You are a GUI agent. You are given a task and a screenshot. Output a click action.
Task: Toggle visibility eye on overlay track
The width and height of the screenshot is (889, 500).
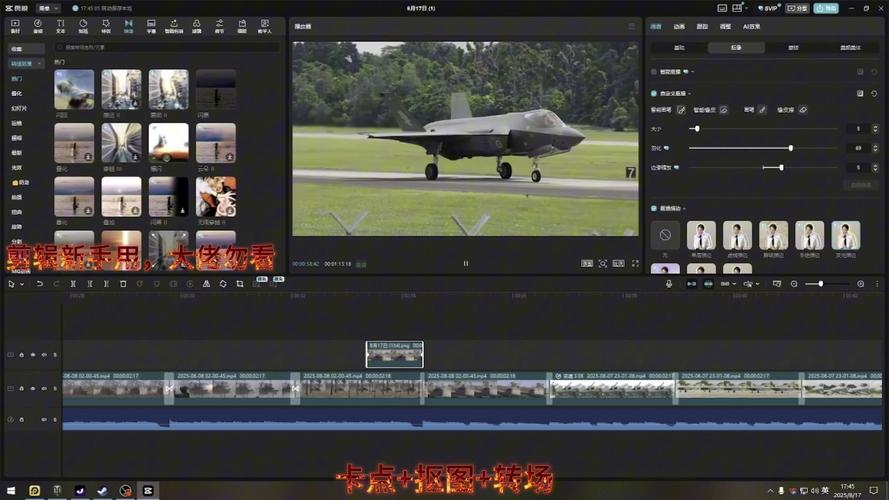pyautogui.click(x=33, y=355)
